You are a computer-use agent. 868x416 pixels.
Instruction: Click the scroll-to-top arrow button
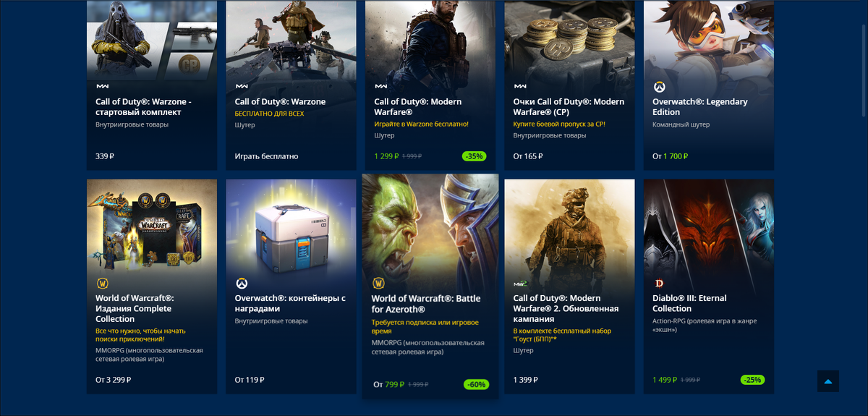(828, 381)
